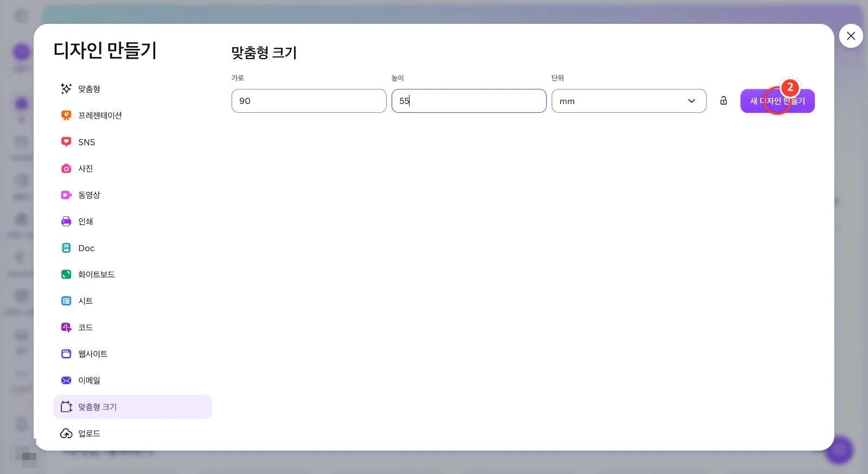Screen dimensions: 868x474
Task: Click the 화이트보드 green icon
Action: click(66, 274)
